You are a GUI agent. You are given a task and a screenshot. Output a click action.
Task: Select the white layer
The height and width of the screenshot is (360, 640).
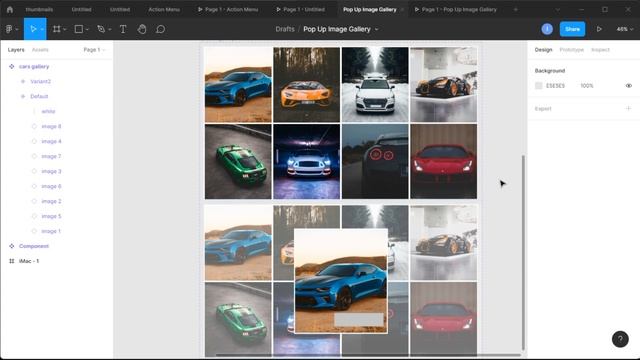click(48, 111)
